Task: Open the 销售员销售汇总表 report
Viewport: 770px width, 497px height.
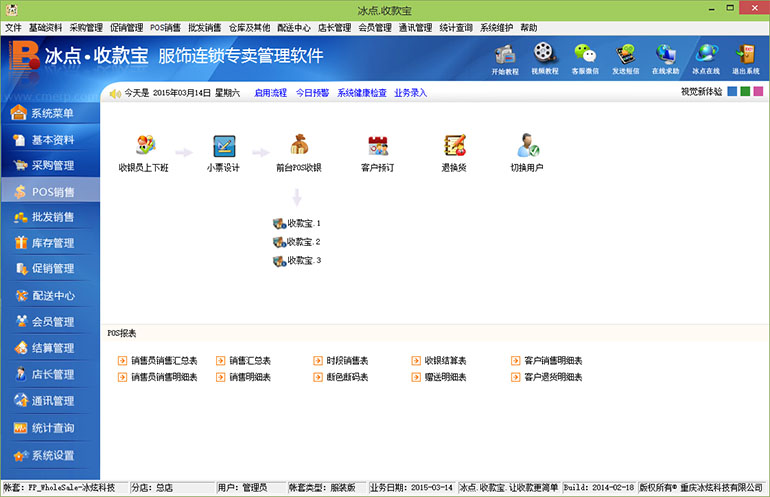Action: point(163,360)
